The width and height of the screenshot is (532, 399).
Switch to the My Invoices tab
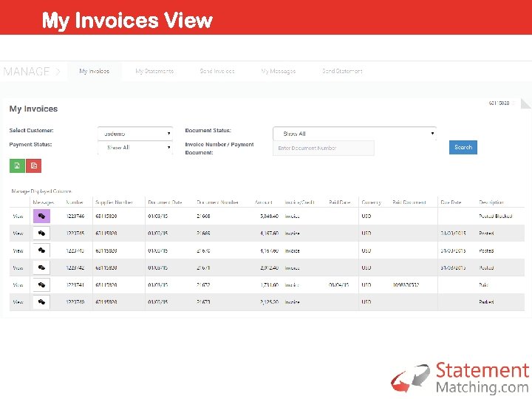click(x=95, y=71)
